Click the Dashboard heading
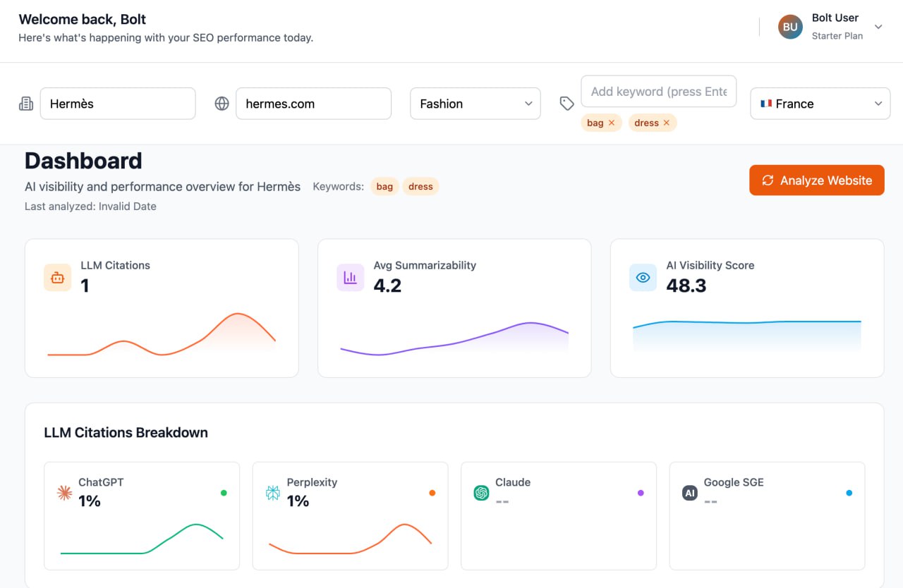Image resolution: width=903 pixels, height=588 pixels. 83,161
